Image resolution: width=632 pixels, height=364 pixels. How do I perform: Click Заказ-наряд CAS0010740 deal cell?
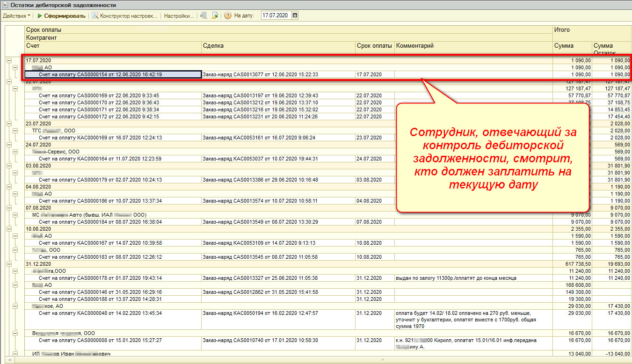(x=278, y=343)
